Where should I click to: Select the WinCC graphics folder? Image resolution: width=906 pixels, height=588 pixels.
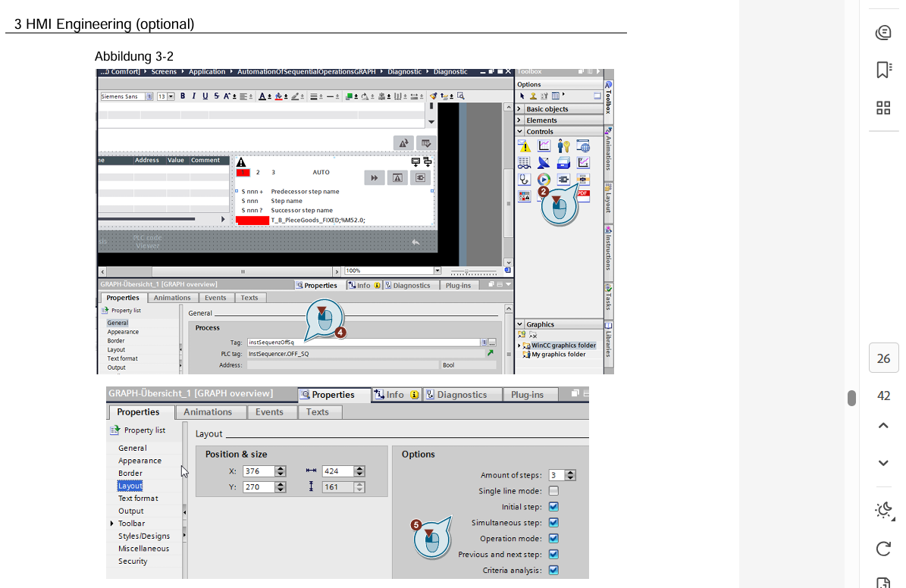[563, 346]
